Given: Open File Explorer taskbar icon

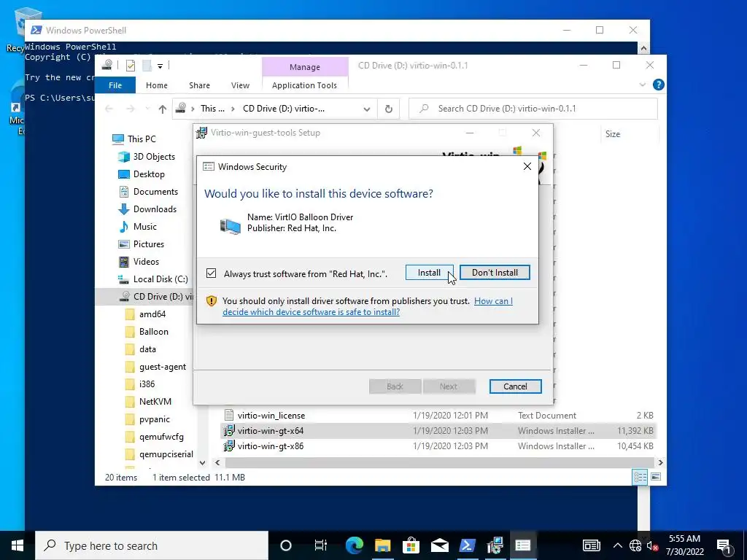Looking at the screenshot, I should tap(382, 545).
